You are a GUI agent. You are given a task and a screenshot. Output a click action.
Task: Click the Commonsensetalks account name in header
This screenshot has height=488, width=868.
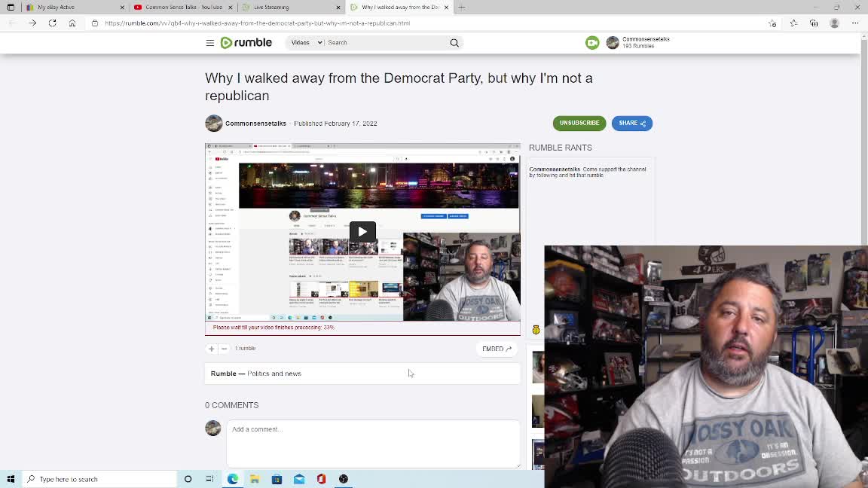(x=646, y=39)
